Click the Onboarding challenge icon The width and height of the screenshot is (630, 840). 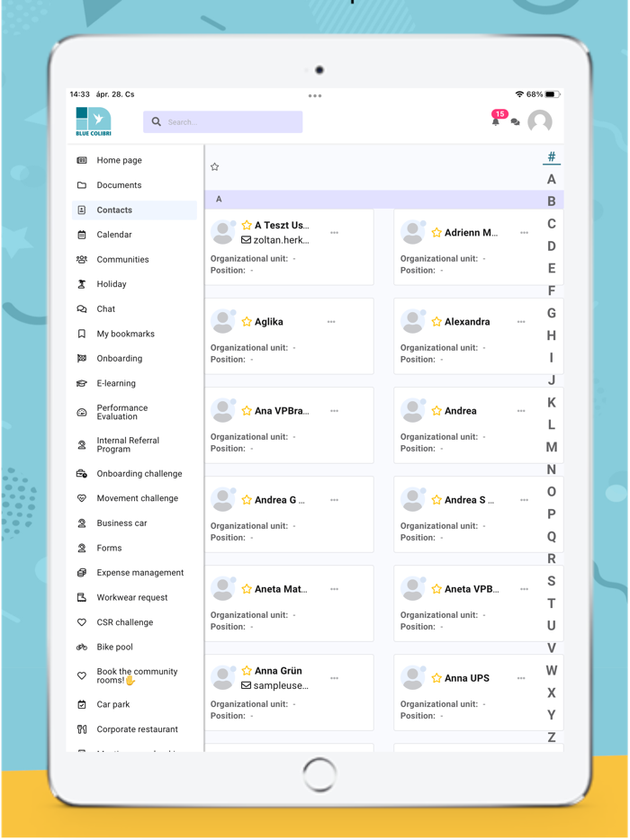82,474
